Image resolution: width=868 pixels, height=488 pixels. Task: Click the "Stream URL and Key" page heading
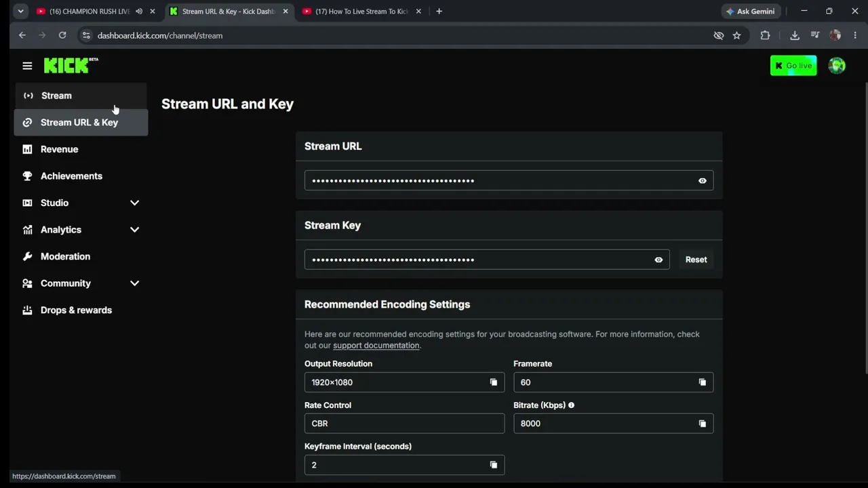coord(227,104)
